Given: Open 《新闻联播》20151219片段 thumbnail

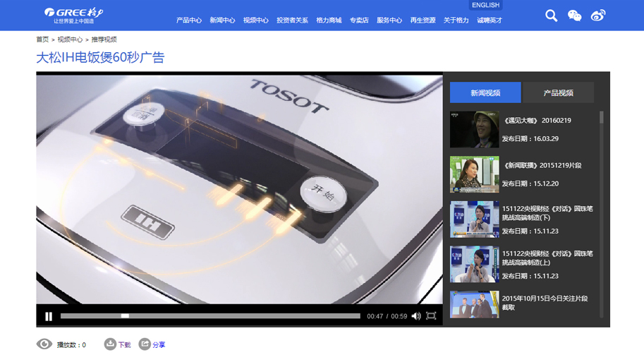Looking at the screenshot, I should click(x=475, y=174).
